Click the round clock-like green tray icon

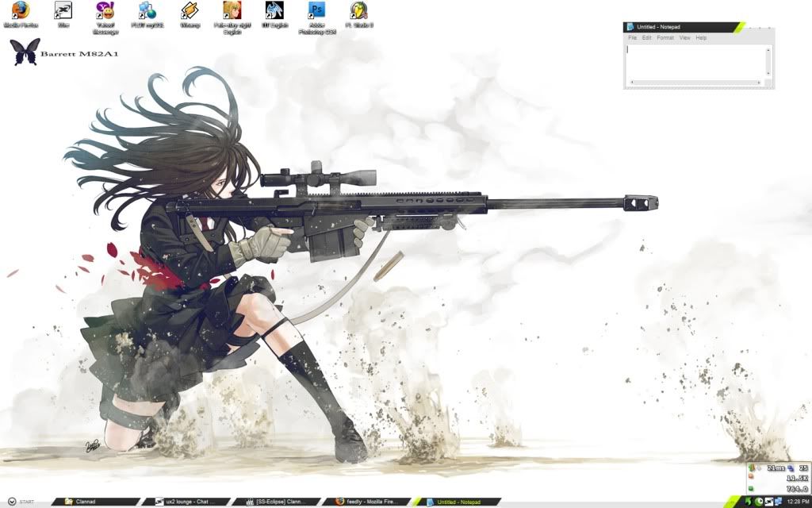pyautogui.click(x=759, y=502)
